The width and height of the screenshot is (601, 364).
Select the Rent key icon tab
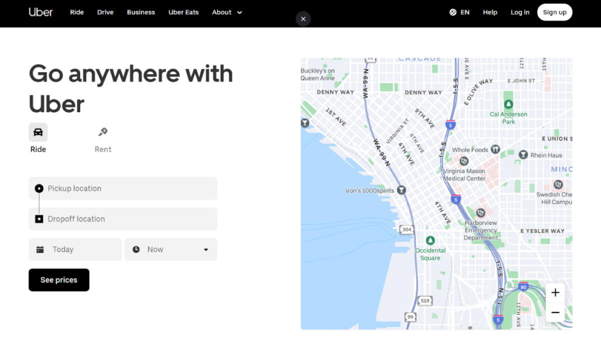(x=103, y=132)
